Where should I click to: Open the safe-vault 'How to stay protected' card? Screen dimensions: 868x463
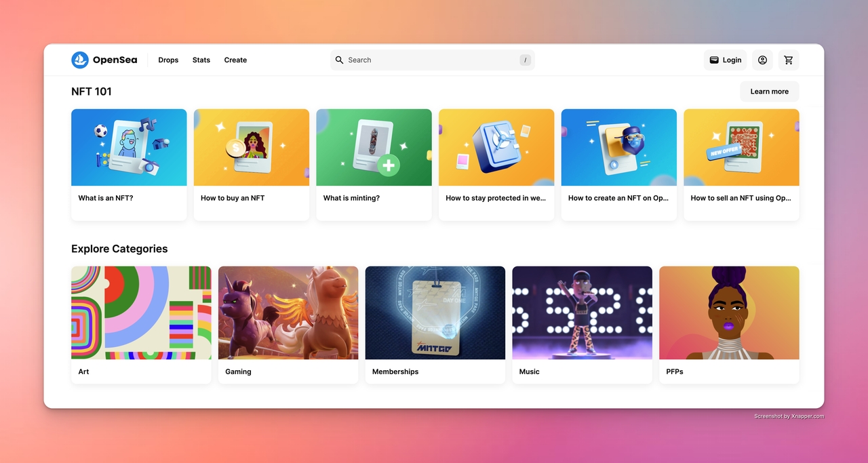[496, 164]
